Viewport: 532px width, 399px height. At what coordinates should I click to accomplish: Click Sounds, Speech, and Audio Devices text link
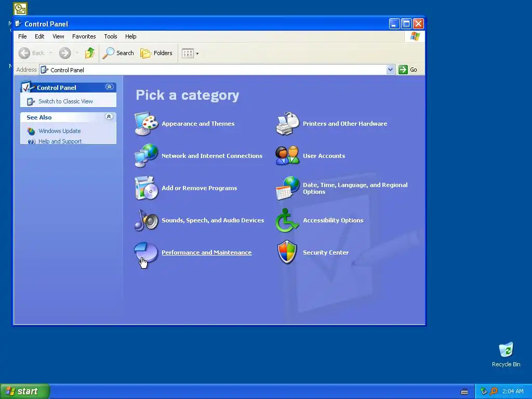tap(212, 220)
